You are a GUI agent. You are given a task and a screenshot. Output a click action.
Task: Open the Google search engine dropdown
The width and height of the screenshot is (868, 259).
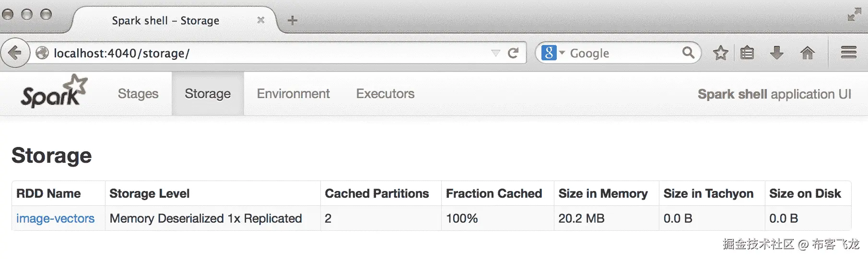pyautogui.click(x=553, y=53)
